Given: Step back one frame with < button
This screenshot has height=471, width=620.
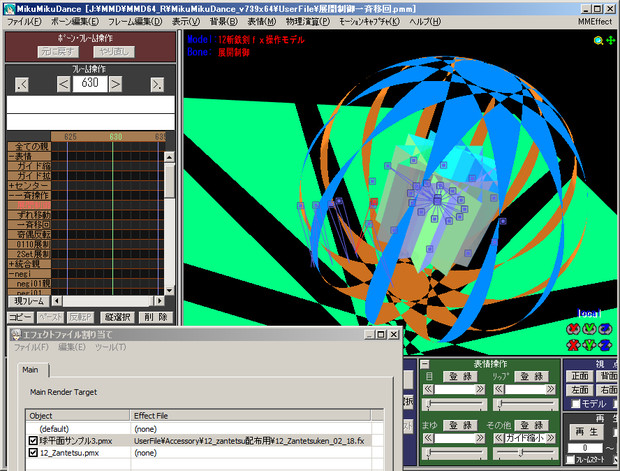Looking at the screenshot, I should click(x=64, y=84).
